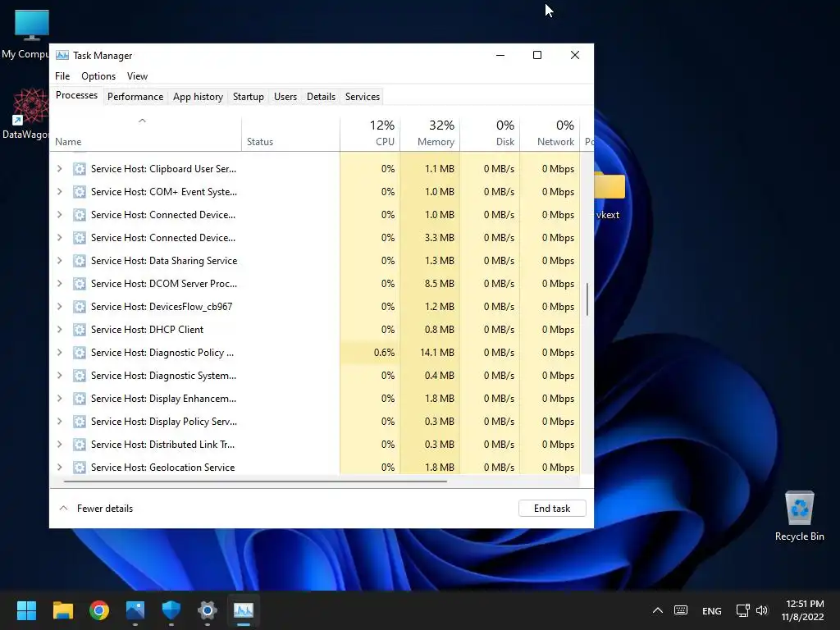Select the gear icon for COM+ Event System
Viewport: 840px width, 630px height.
click(80, 192)
